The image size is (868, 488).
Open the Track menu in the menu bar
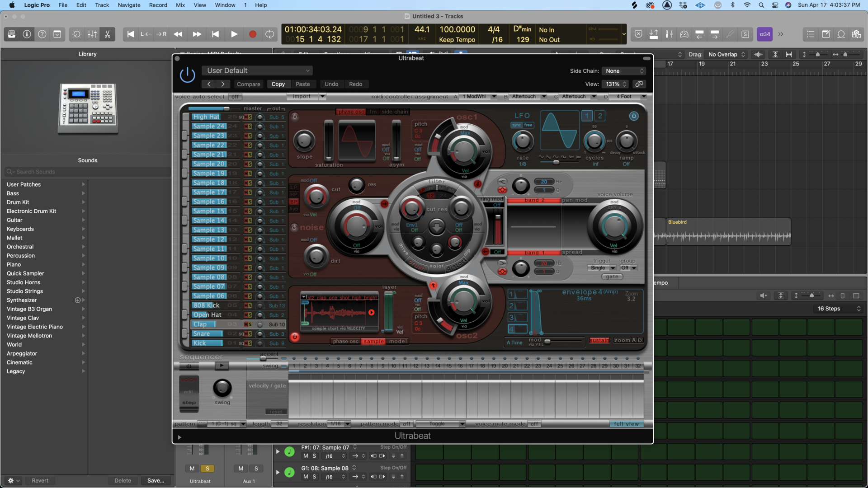(102, 5)
